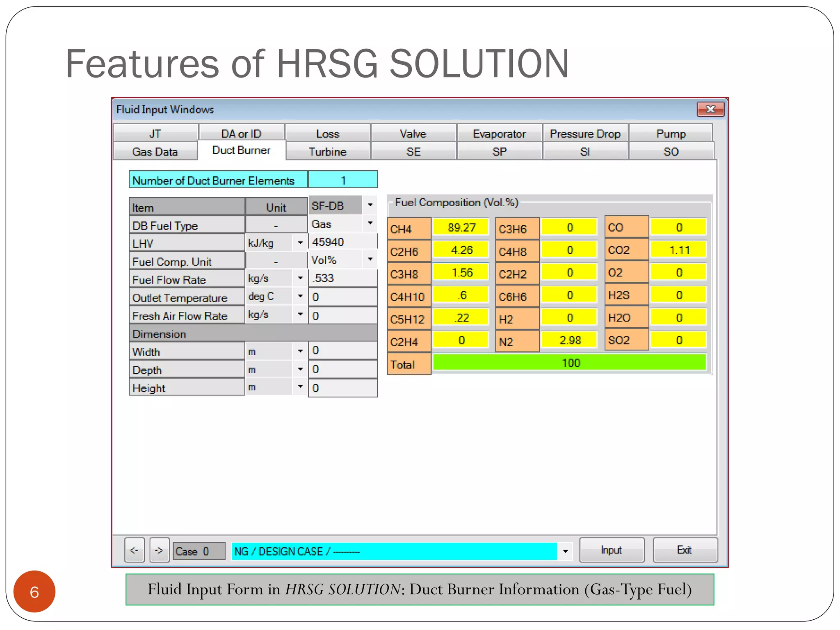The height and width of the screenshot is (630, 840).
Task: Click the Depth value field
Action: point(343,369)
